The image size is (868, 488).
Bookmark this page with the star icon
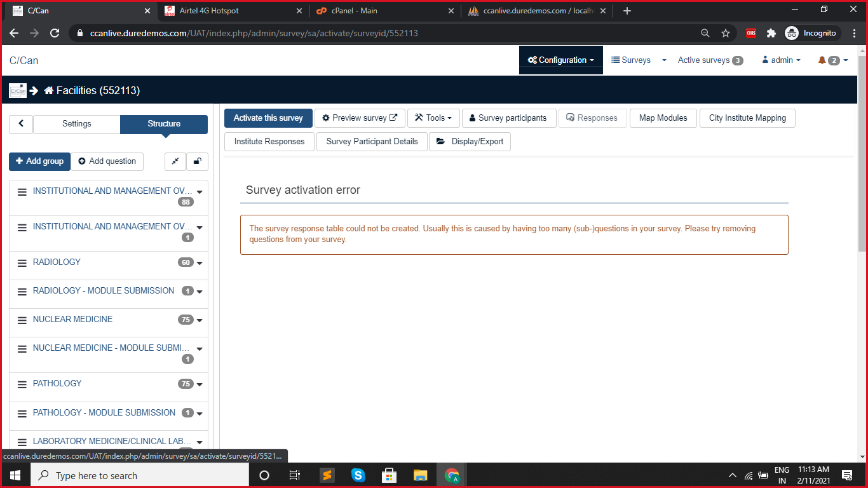pos(725,33)
